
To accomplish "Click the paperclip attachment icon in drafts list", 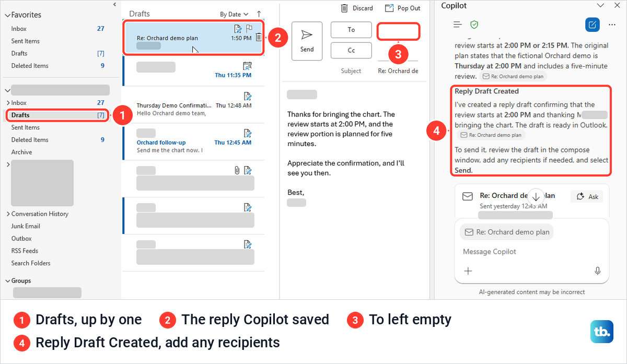I will click(x=237, y=170).
